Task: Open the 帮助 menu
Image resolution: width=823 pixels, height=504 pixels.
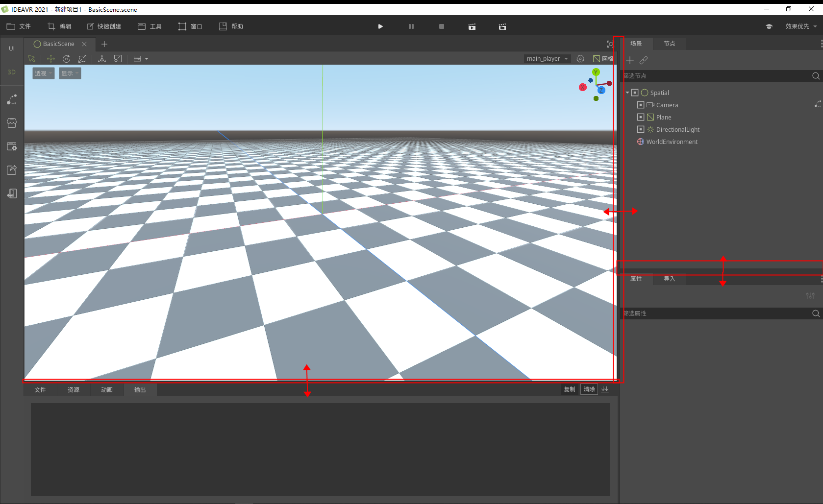Action: coord(231,26)
